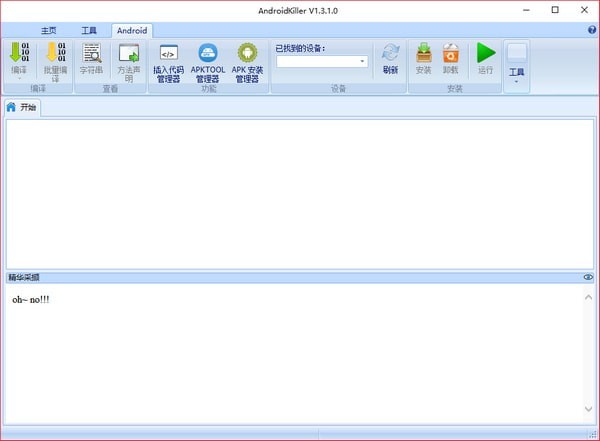
Task: Click the 刷新 refresh devices icon
Action: (x=390, y=54)
